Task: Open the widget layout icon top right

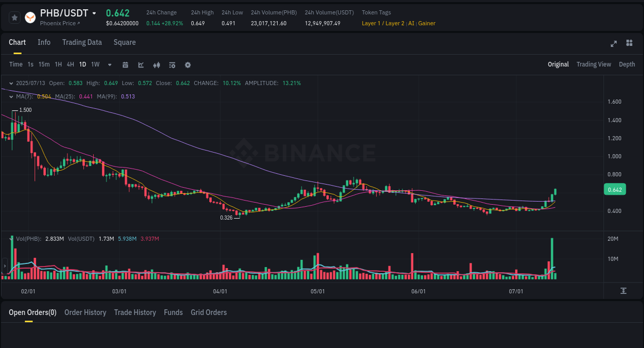Action: (x=629, y=44)
